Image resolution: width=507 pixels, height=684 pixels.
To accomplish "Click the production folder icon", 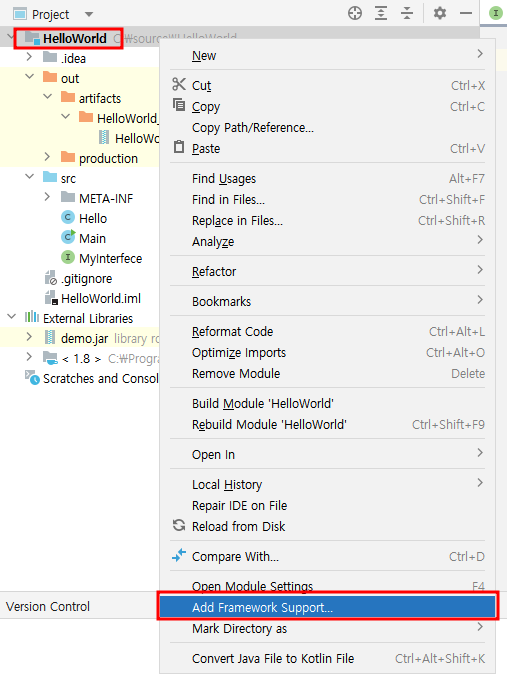I will pyautogui.click(x=68, y=157).
